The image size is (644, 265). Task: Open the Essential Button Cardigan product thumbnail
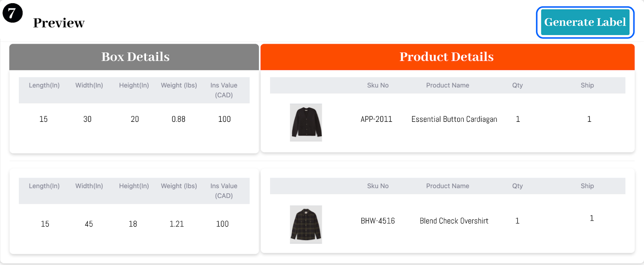point(306,122)
